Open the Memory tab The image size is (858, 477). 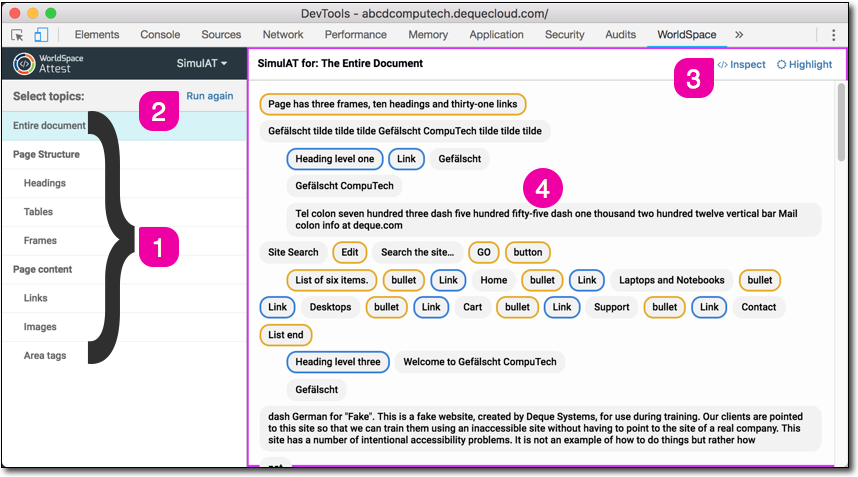point(428,34)
